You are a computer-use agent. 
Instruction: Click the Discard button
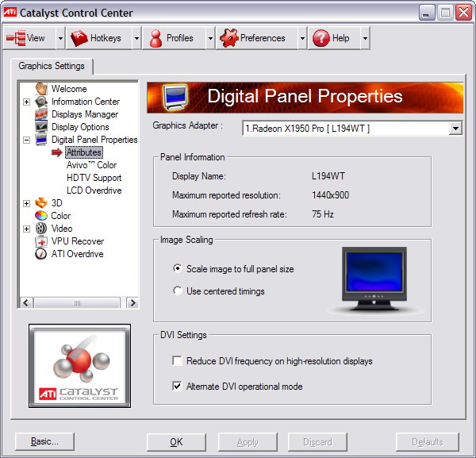click(317, 442)
